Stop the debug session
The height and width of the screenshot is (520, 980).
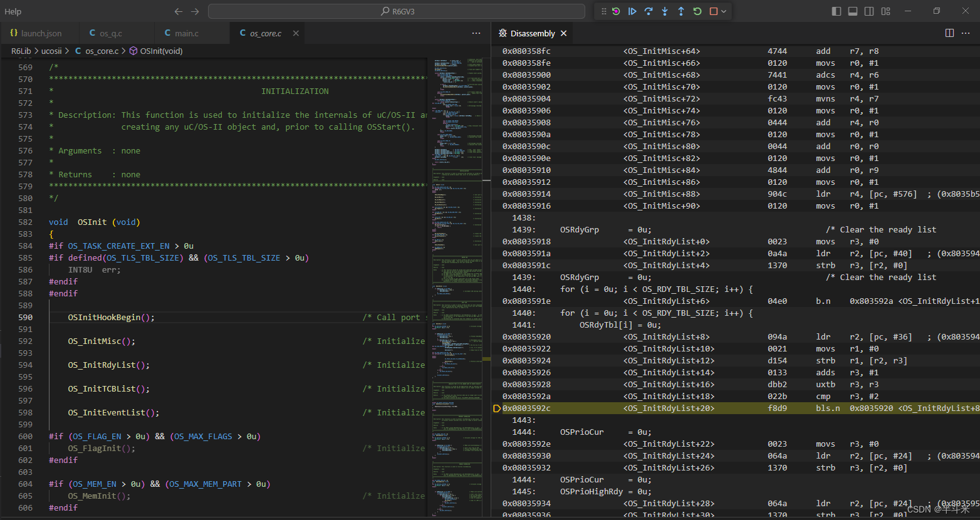(x=714, y=11)
